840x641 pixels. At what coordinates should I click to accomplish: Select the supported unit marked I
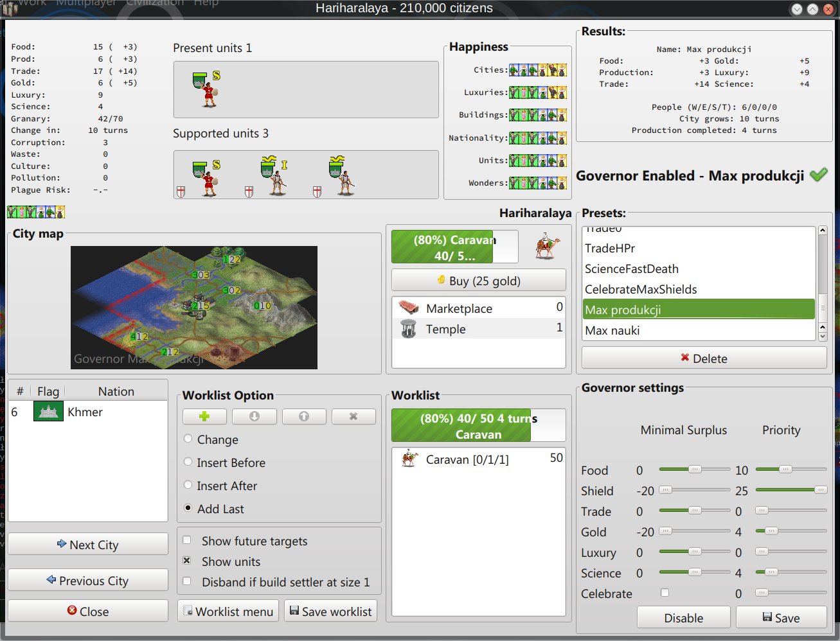[x=274, y=176]
